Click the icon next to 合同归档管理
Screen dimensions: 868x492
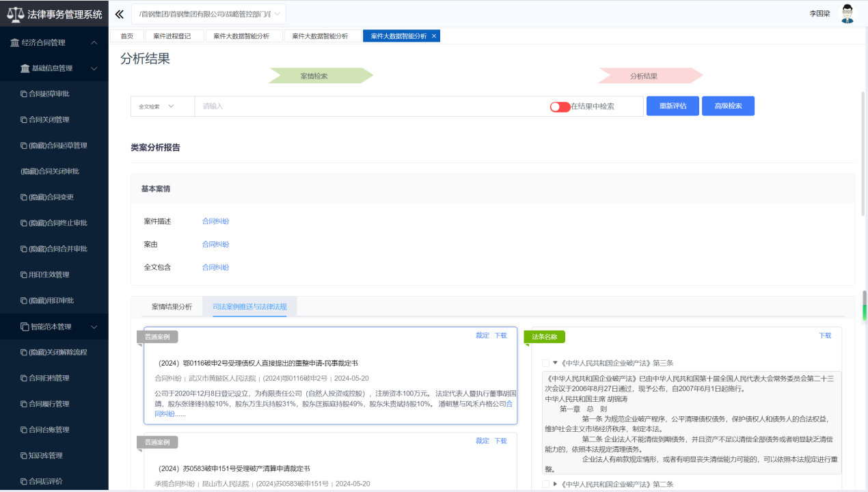click(x=24, y=378)
